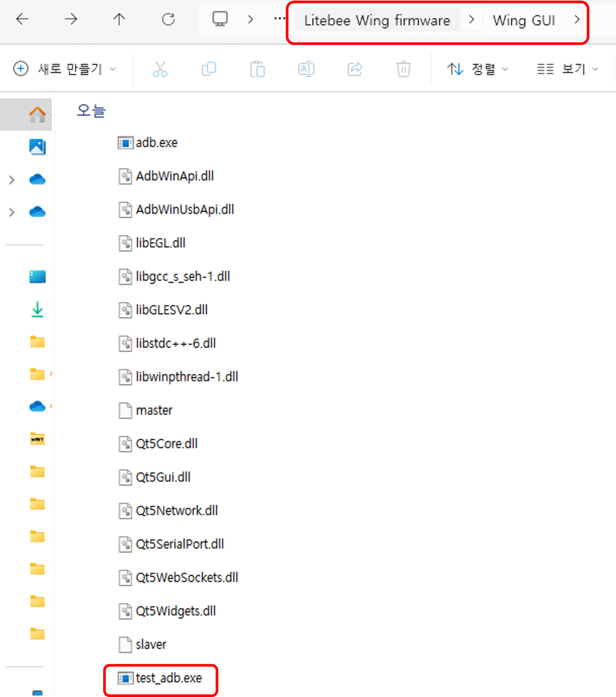Click the Copy icon in the toolbar
This screenshot has height=697, width=616.
(209, 69)
